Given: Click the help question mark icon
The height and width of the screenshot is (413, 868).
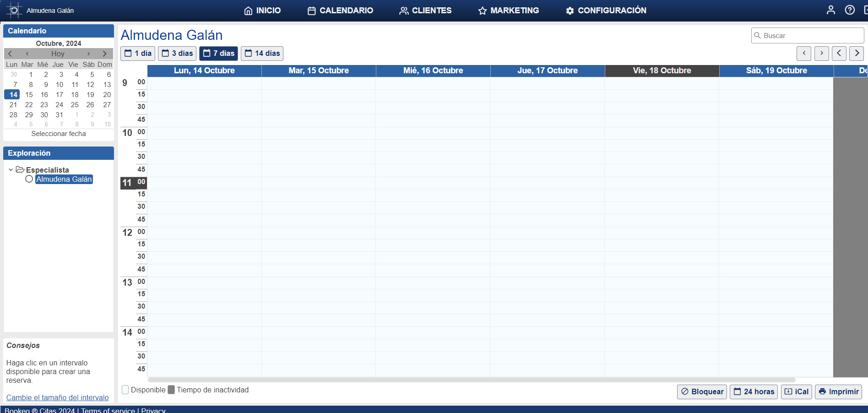Looking at the screenshot, I should tap(850, 10).
